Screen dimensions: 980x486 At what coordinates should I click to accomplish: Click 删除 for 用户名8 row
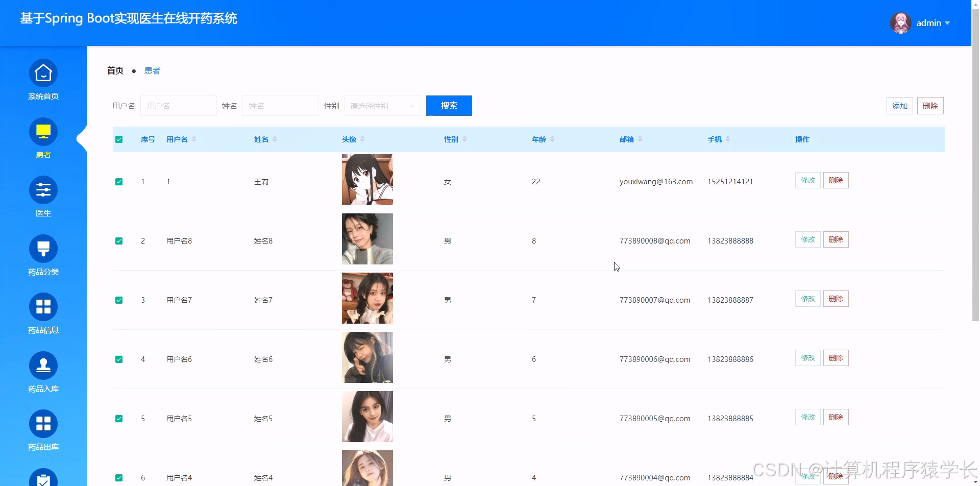click(x=836, y=239)
